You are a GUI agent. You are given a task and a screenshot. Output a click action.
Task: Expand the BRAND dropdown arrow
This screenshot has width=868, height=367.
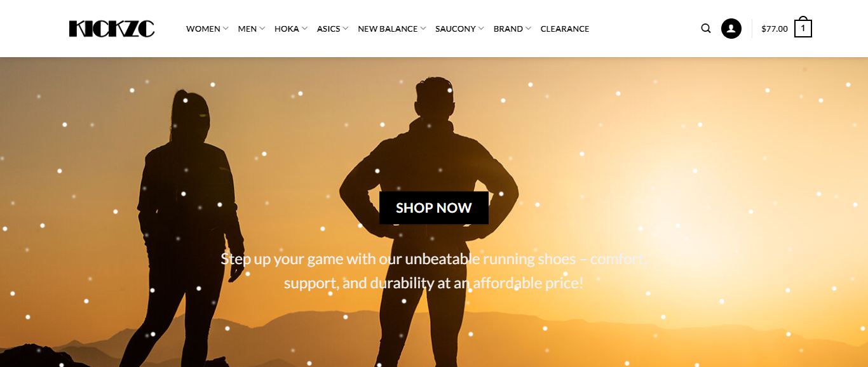[x=528, y=29]
